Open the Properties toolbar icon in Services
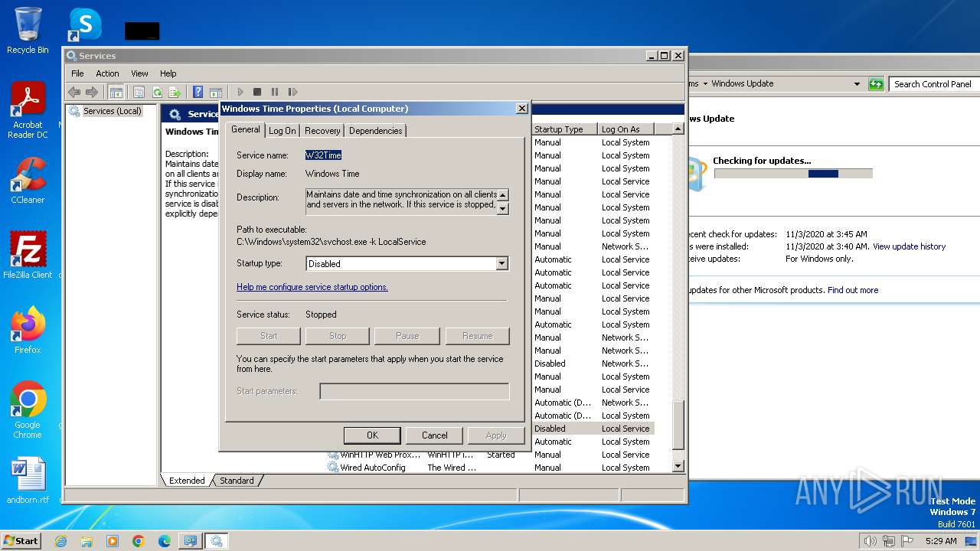The height and width of the screenshot is (551, 980). coord(139,92)
